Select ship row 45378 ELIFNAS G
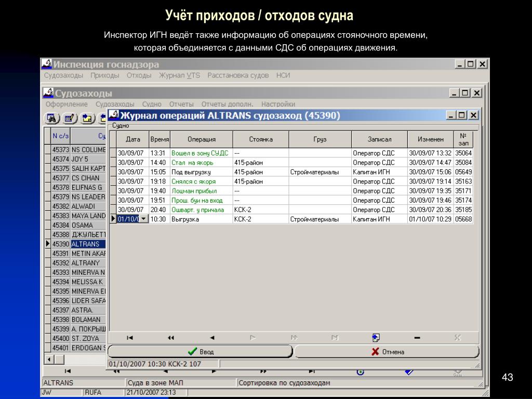Viewport: 532px width, 399px height. tap(78, 187)
